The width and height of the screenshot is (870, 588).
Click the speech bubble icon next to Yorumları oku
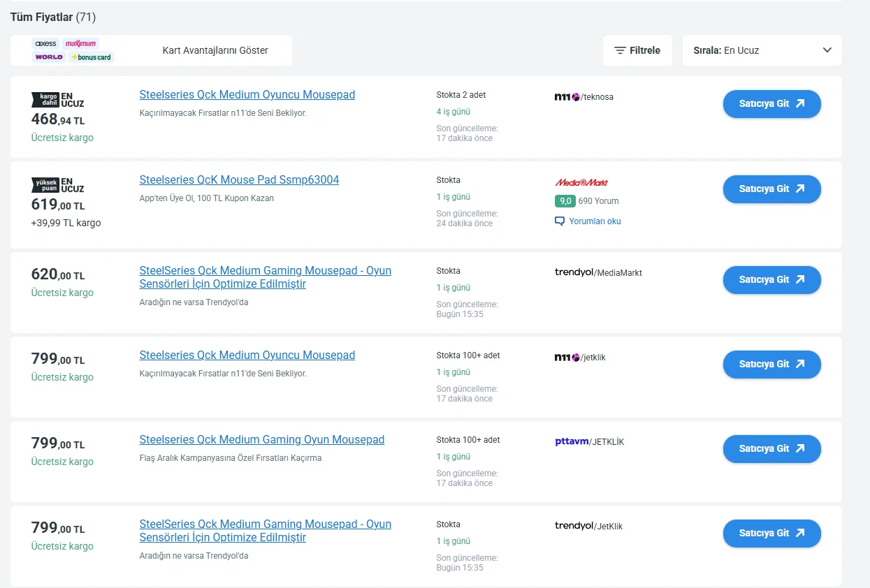pyautogui.click(x=559, y=221)
